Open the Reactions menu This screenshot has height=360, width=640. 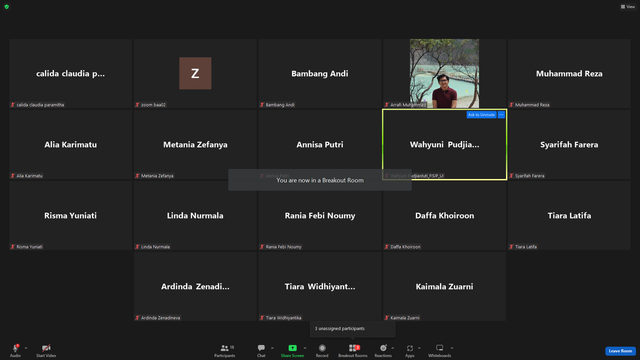click(x=383, y=350)
